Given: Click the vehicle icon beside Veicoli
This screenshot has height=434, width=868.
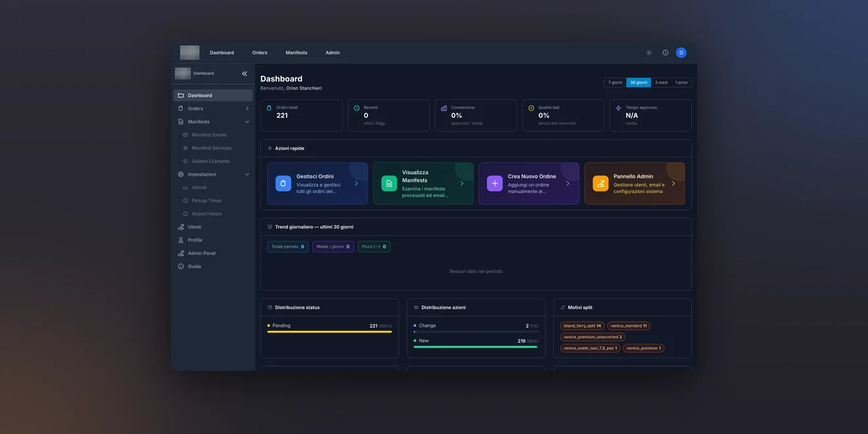Looking at the screenshot, I should click(x=185, y=187).
